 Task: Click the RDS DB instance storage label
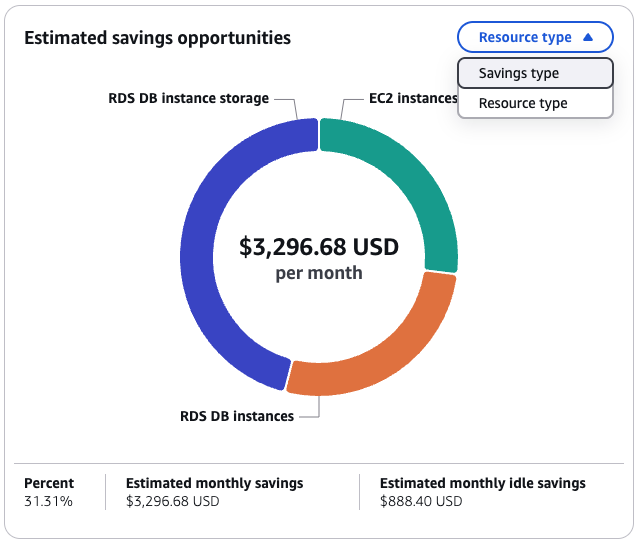click(x=189, y=98)
